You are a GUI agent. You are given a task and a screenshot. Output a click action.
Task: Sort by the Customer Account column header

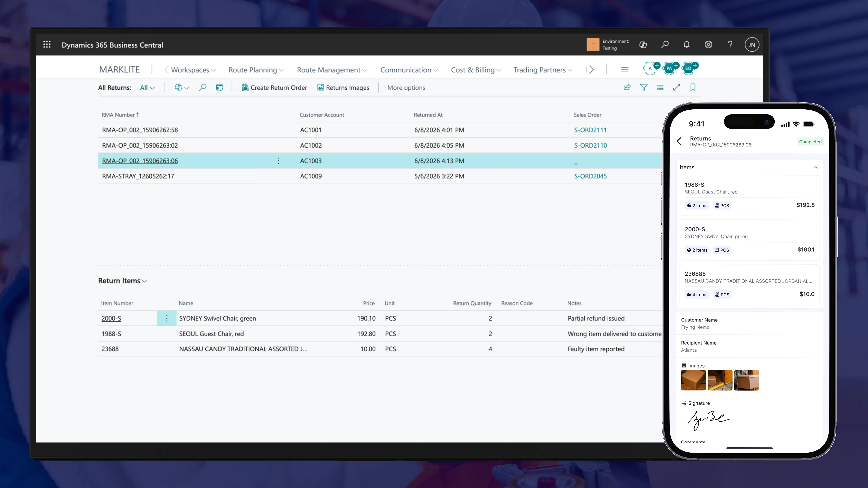tap(322, 115)
